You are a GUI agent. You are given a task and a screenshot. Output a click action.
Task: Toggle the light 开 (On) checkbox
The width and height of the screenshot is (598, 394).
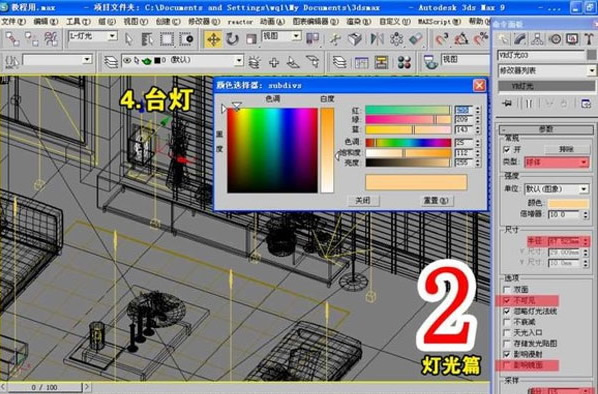pyautogui.click(x=506, y=150)
